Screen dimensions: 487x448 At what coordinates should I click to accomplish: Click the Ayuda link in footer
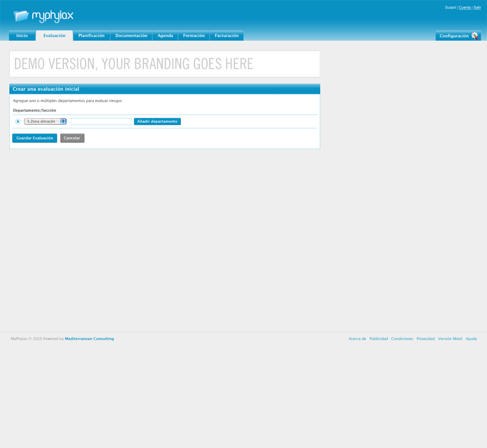click(x=471, y=338)
